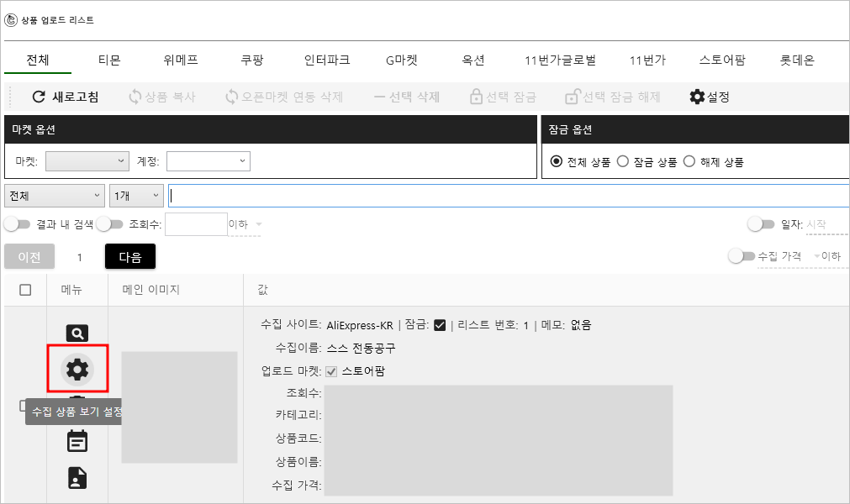Click page number 1 between paging buttons
The image size is (850, 504).
(80, 257)
